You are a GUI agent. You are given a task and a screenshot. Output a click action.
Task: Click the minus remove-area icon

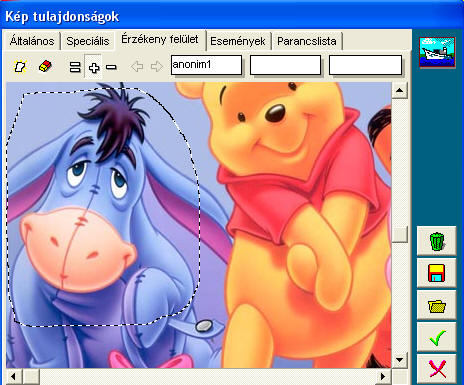(x=111, y=67)
